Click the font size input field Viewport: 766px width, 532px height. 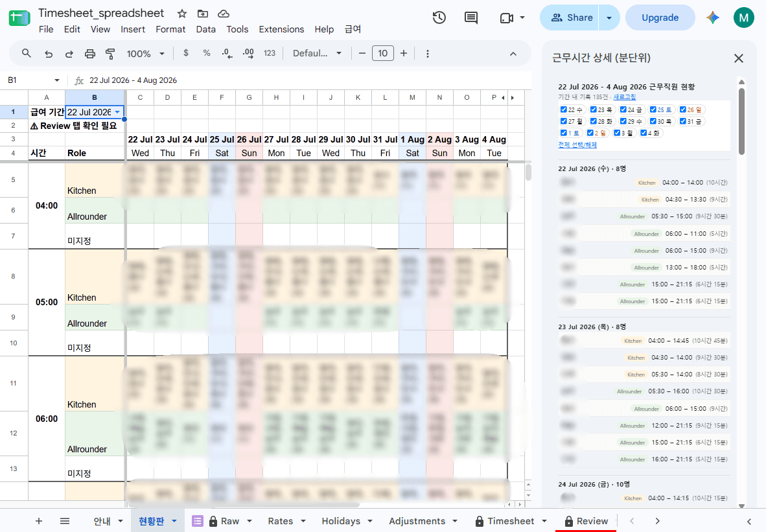point(383,53)
